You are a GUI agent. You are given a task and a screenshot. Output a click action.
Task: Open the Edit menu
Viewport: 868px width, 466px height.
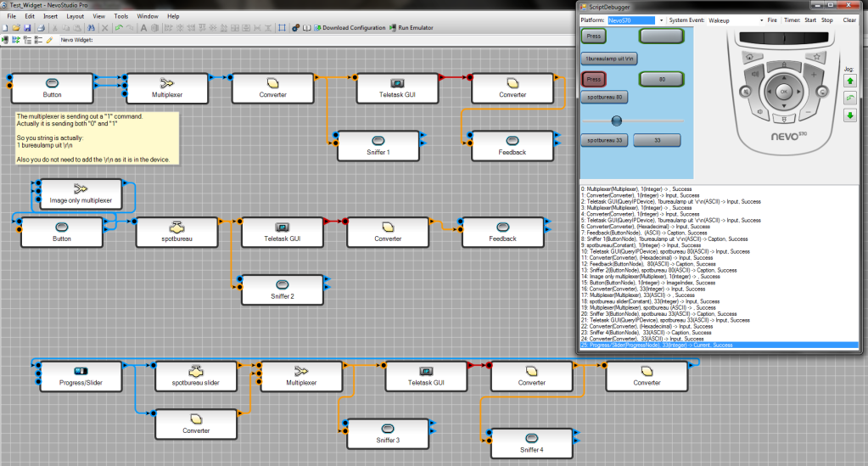click(30, 16)
